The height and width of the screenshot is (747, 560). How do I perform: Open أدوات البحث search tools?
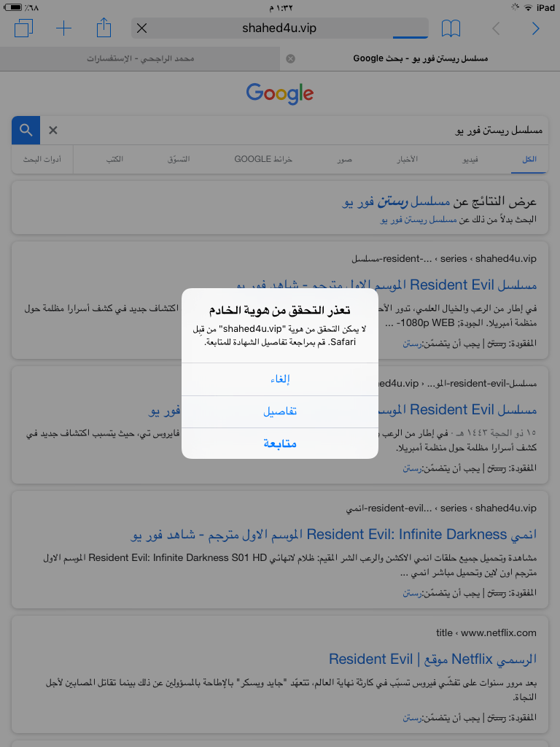[42, 159]
